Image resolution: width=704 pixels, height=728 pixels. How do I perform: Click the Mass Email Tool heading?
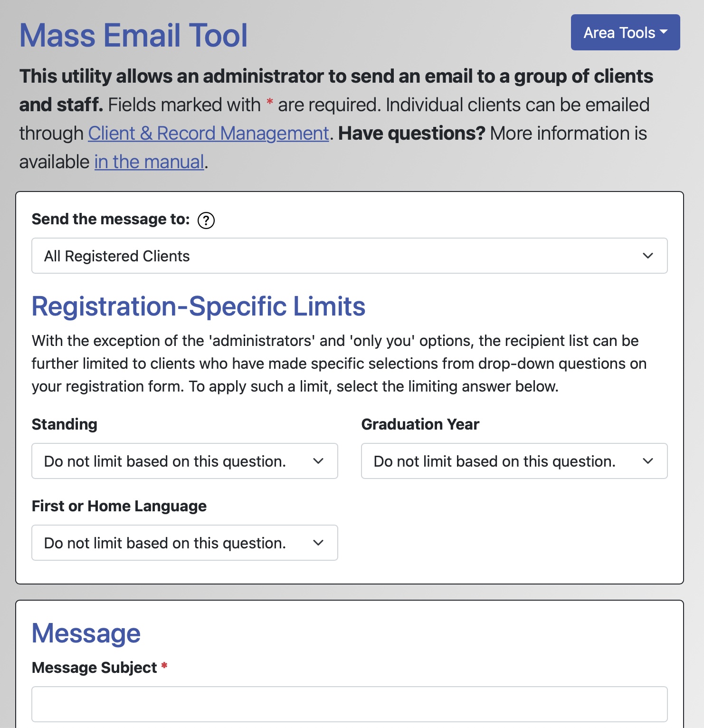(133, 34)
